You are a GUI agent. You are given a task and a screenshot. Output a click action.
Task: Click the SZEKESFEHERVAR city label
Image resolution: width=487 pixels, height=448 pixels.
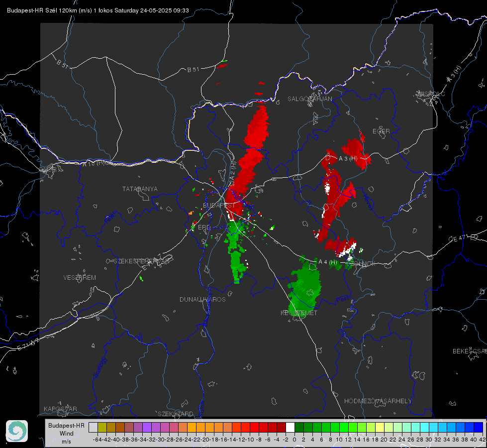pos(142,261)
